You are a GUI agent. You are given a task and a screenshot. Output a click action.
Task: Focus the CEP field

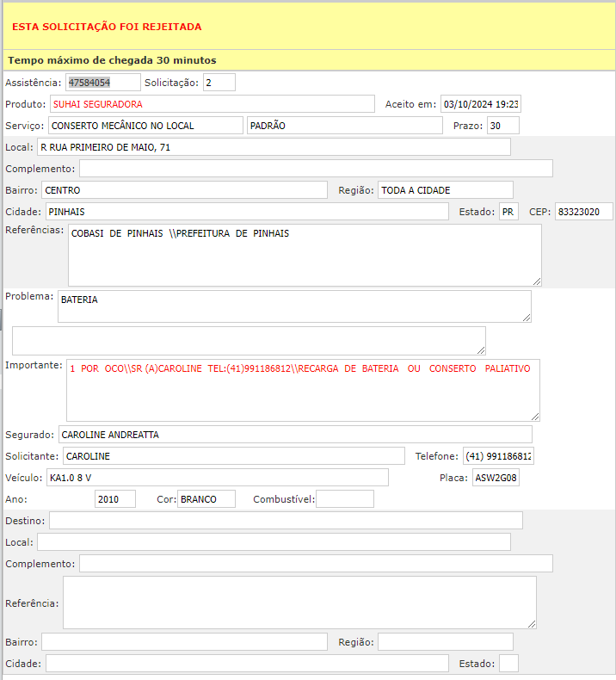pos(583,212)
